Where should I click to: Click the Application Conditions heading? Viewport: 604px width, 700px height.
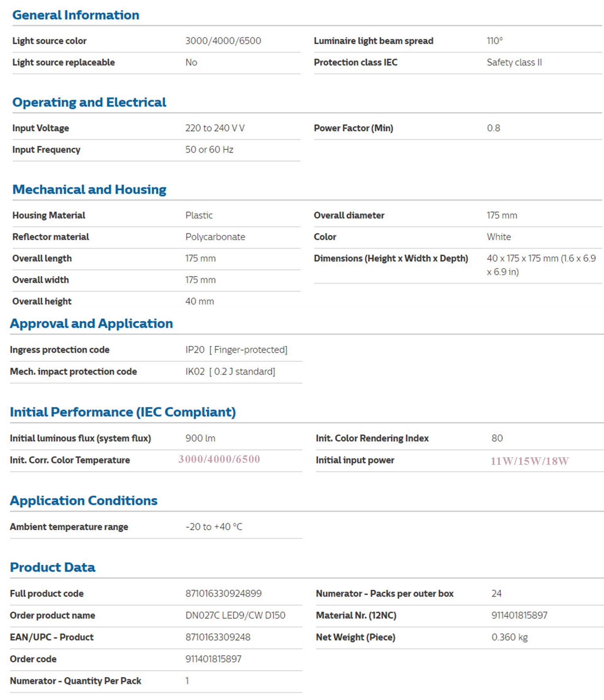coord(84,501)
